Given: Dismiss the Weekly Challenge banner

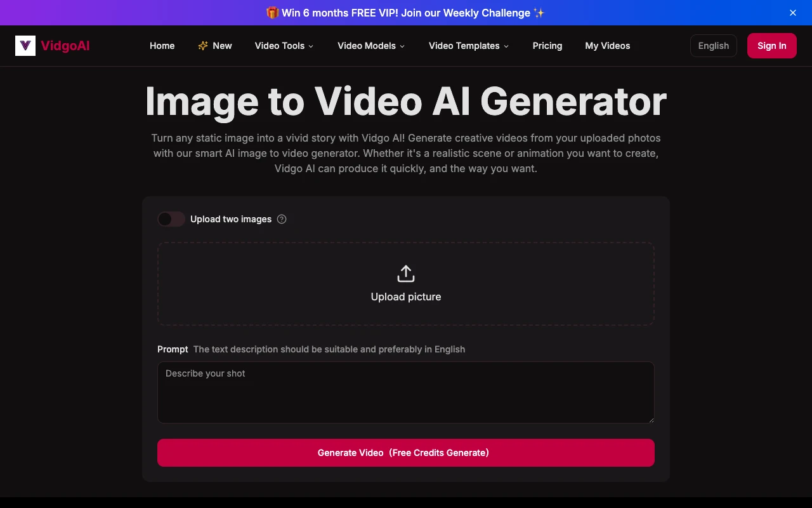Looking at the screenshot, I should [792, 13].
